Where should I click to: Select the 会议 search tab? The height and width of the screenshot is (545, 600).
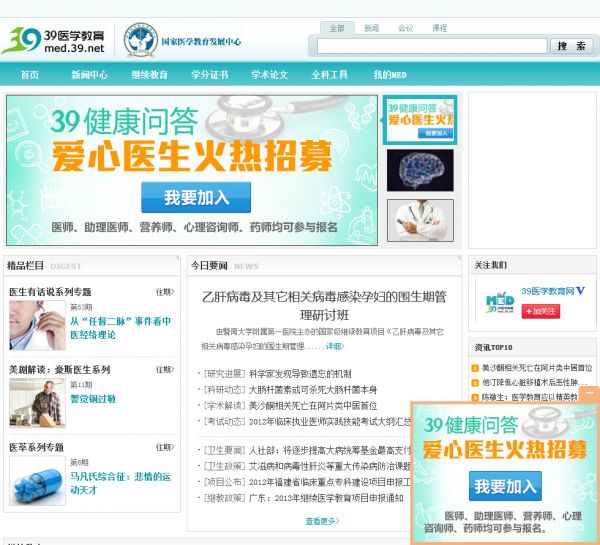(x=406, y=28)
